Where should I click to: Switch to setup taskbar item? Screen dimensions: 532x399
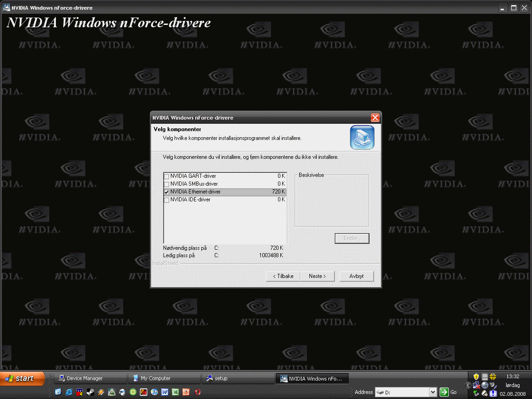[238, 378]
